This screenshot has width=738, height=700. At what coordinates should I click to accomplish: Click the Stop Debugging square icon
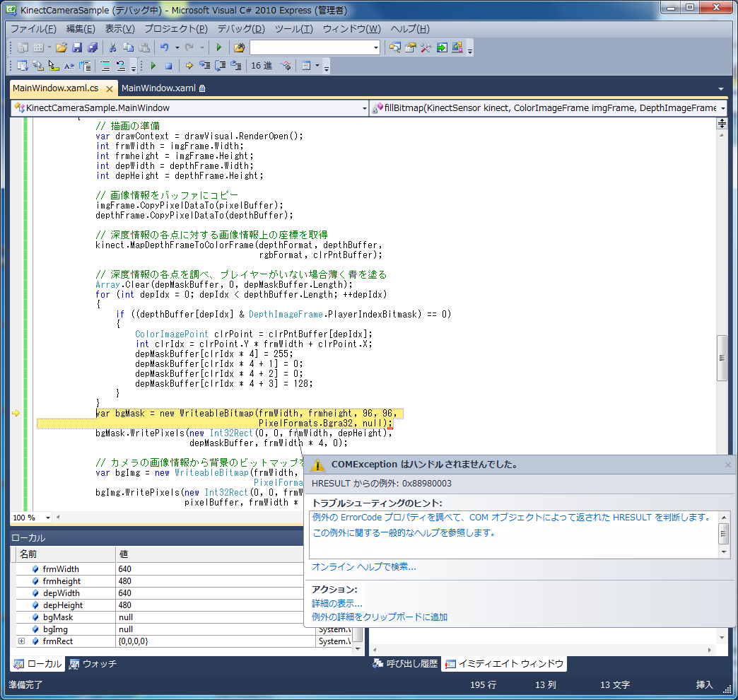point(168,66)
